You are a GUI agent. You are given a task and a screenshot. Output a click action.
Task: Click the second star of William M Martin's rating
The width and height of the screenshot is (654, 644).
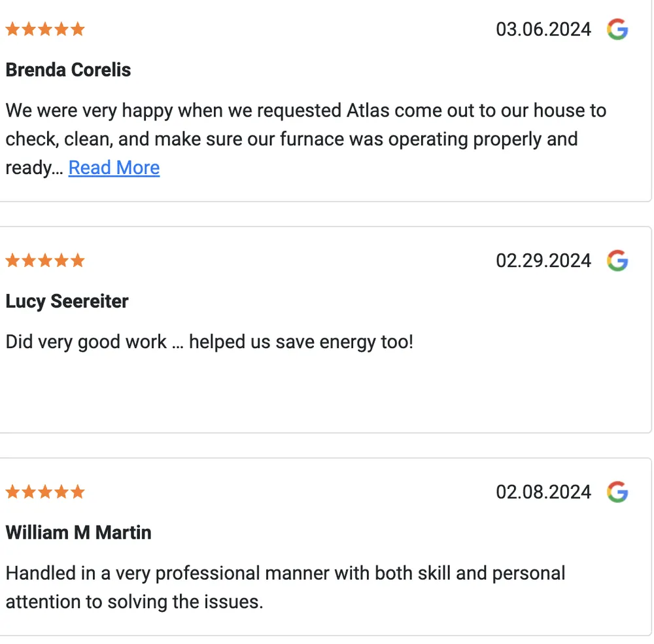(29, 492)
